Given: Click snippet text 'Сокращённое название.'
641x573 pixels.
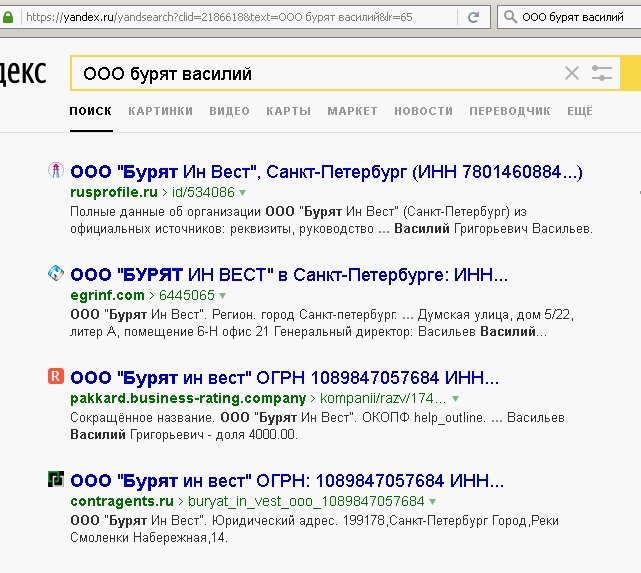Looking at the screenshot, I should point(143,418).
